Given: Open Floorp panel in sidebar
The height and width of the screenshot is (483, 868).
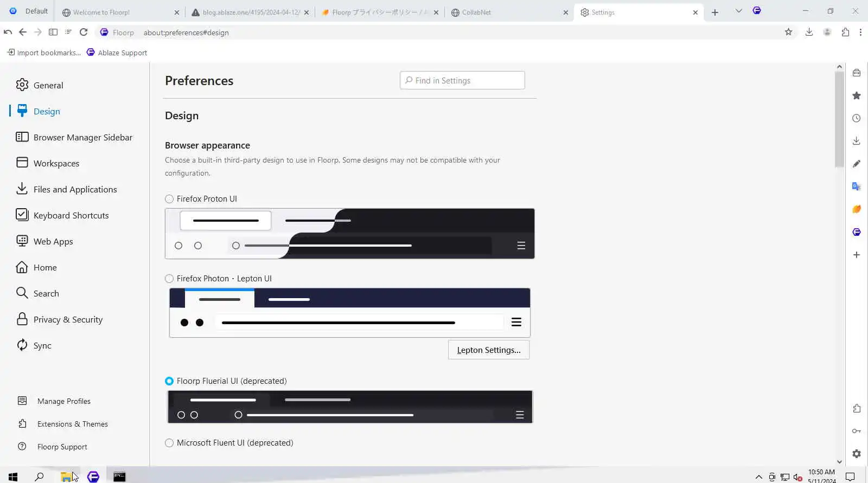Looking at the screenshot, I should (857, 232).
